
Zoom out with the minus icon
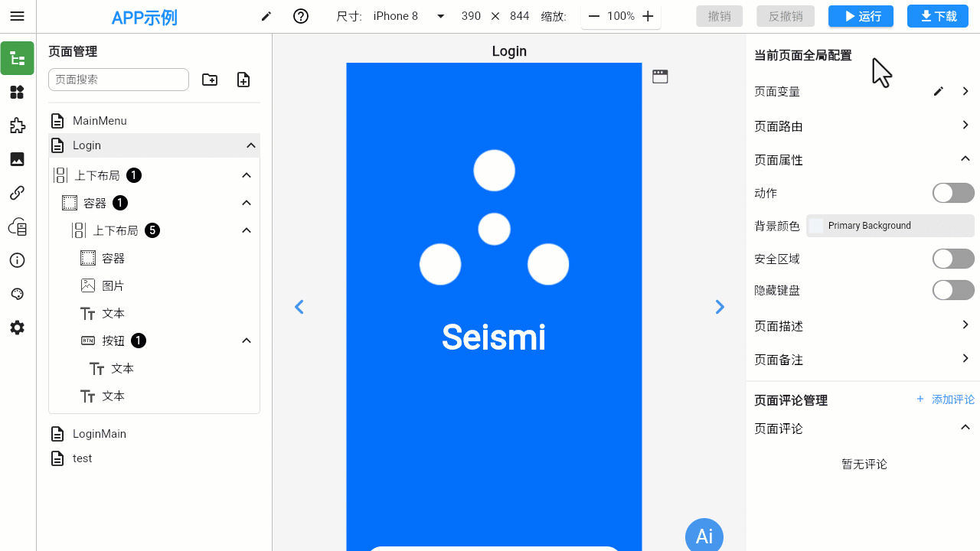point(594,16)
